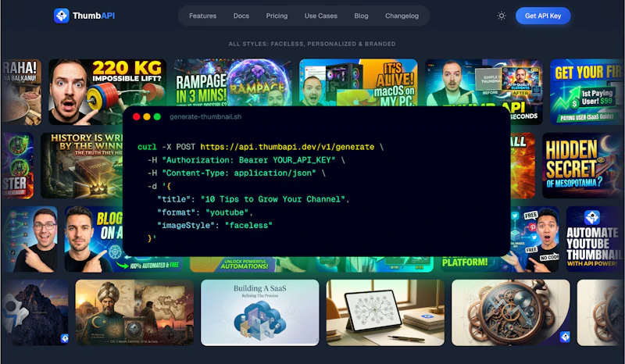This screenshot has width=625, height=364.
Task: Click the green dot of code window
Action: 157,116
